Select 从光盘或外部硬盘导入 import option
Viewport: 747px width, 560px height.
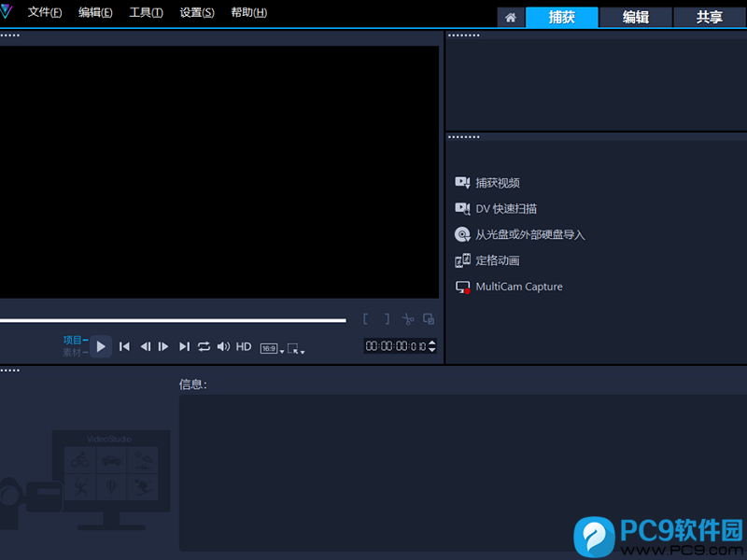click(x=529, y=235)
